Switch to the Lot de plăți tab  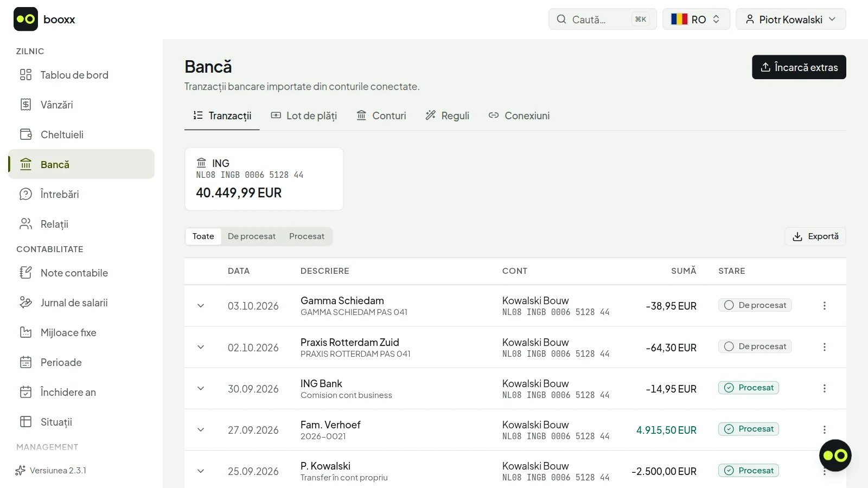304,115
